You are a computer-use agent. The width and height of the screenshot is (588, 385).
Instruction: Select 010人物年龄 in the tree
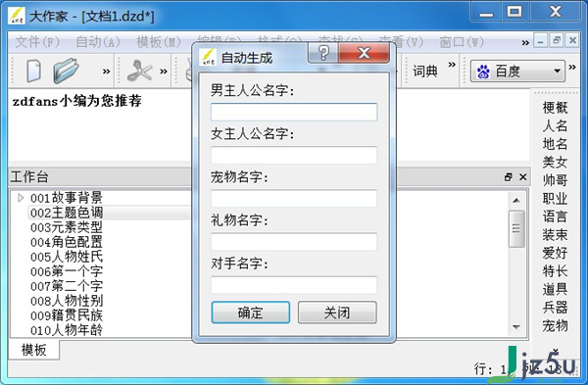click(x=67, y=330)
